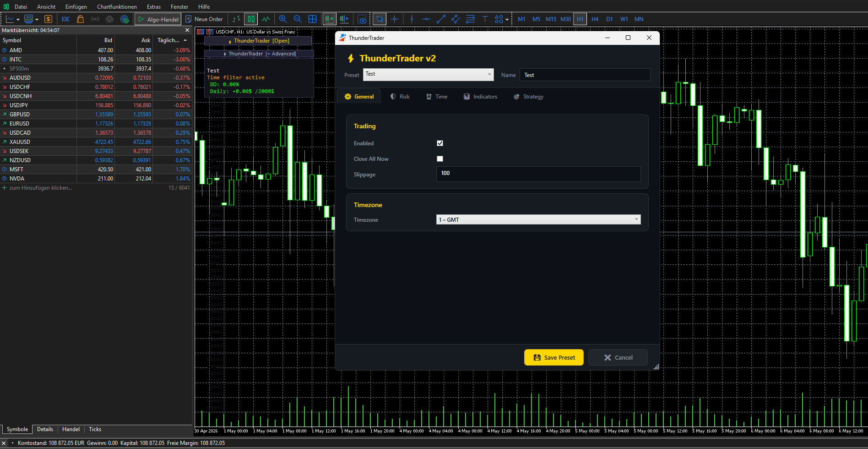Image resolution: width=868 pixels, height=449 pixels.
Task: Click the MetaTrader logo icon in menu bar
Action: [6, 6]
